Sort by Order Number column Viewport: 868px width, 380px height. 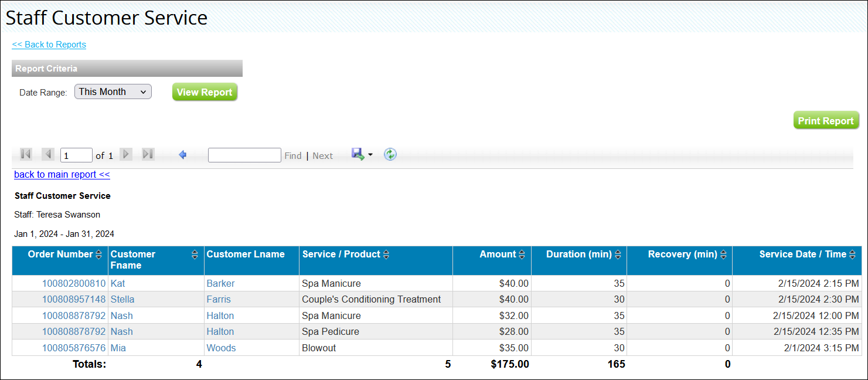pos(98,255)
